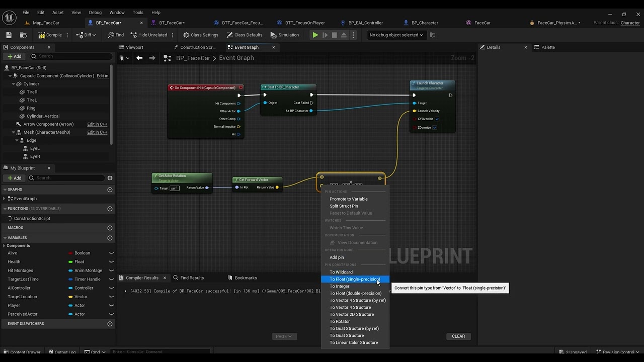Toggle visibility eye for Health variable
Screen dimensions: 644x362
112,262
